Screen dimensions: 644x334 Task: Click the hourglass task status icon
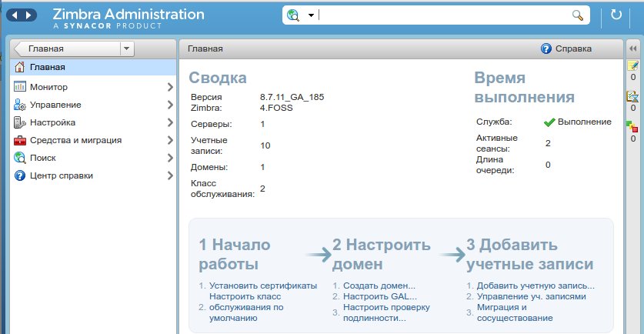click(x=632, y=96)
